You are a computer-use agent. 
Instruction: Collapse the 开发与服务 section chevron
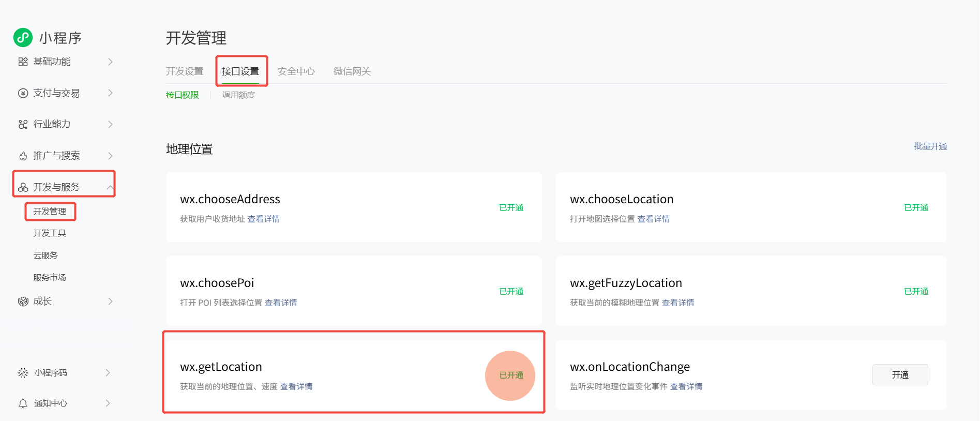tap(110, 187)
